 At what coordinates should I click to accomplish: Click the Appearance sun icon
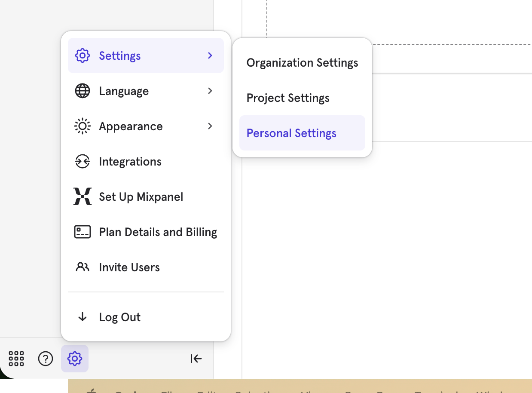82,126
